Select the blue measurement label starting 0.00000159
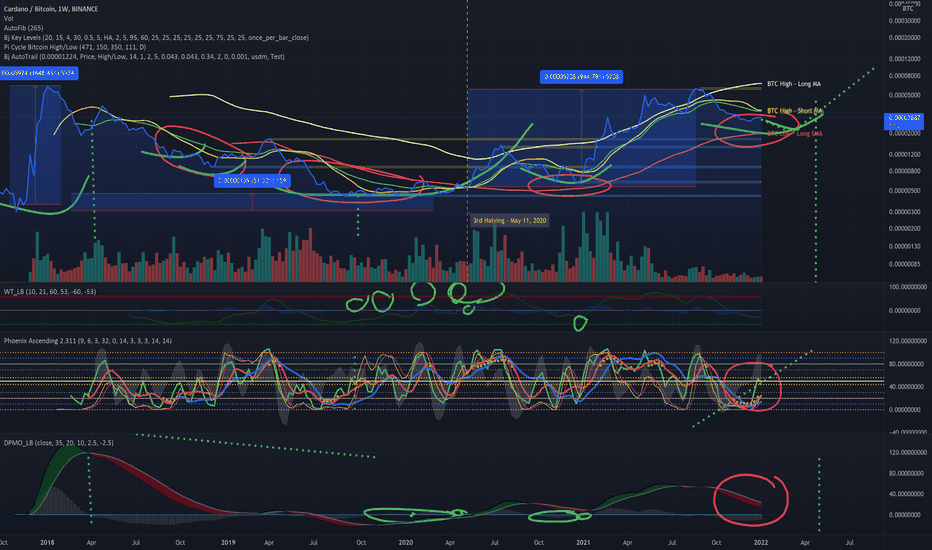This screenshot has height=550, width=932. tap(252, 180)
